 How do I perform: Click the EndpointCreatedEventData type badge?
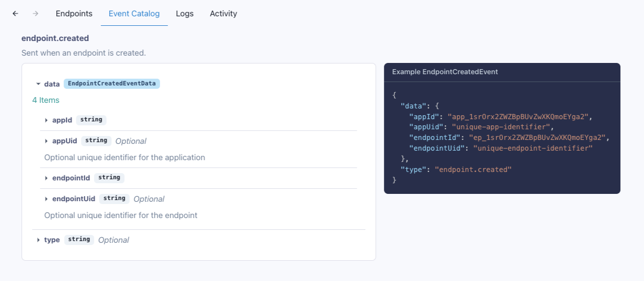[x=112, y=84]
